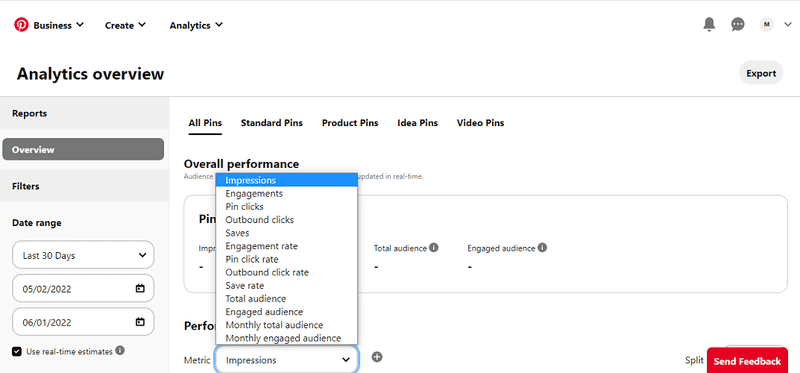Expand the account chevron next to avatar

click(x=787, y=24)
